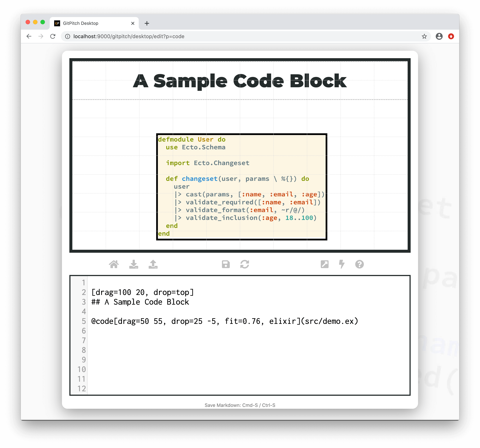Click the red browser update icon
This screenshot has height=448, width=480.
click(451, 36)
